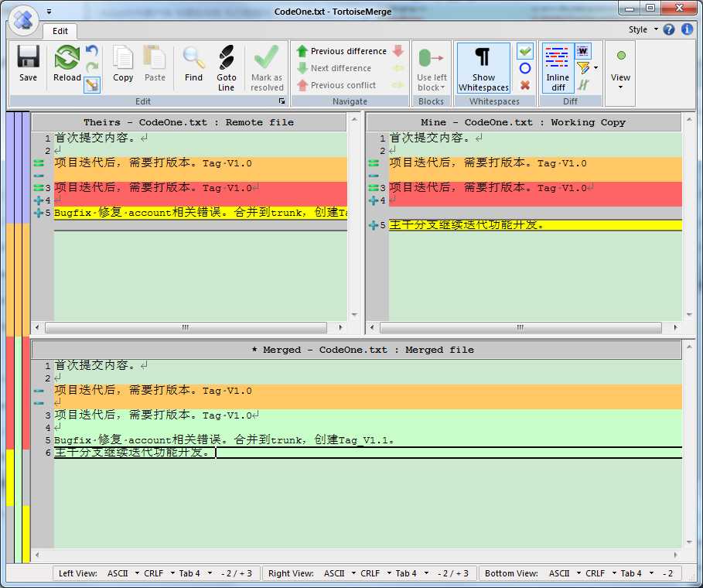Open Edit group dialog launcher

282,101
